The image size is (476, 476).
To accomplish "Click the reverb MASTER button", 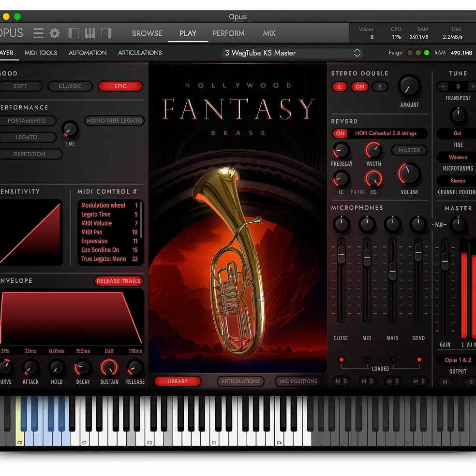I will point(409,150).
